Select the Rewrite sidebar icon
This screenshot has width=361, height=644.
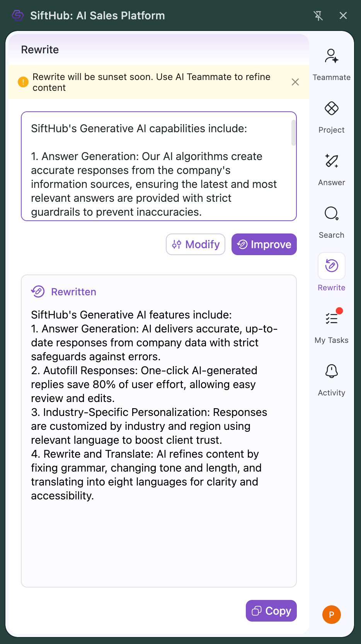(x=331, y=266)
